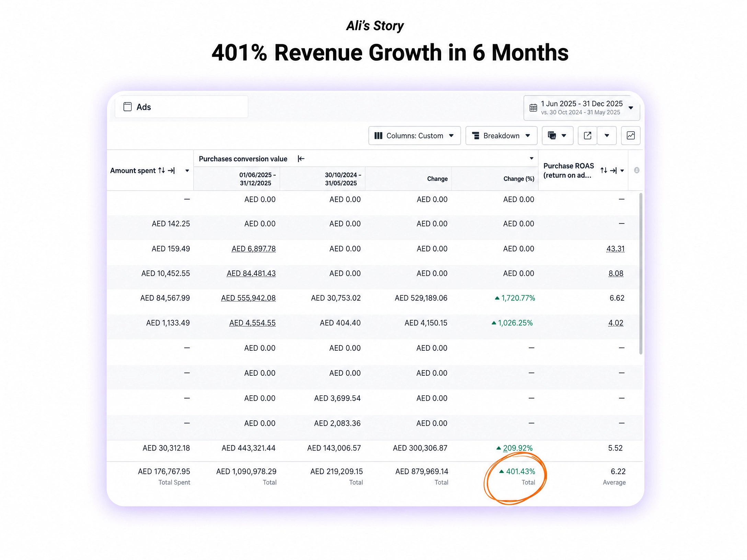The image size is (747, 560).
Task: Sort by Purchase ROAS arrows
Action: [x=604, y=170]
